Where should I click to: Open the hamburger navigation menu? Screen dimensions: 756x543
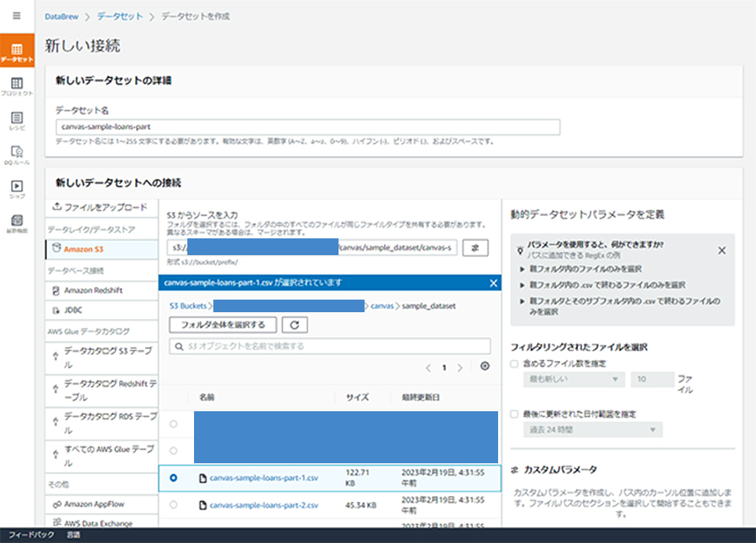(17, 15)
